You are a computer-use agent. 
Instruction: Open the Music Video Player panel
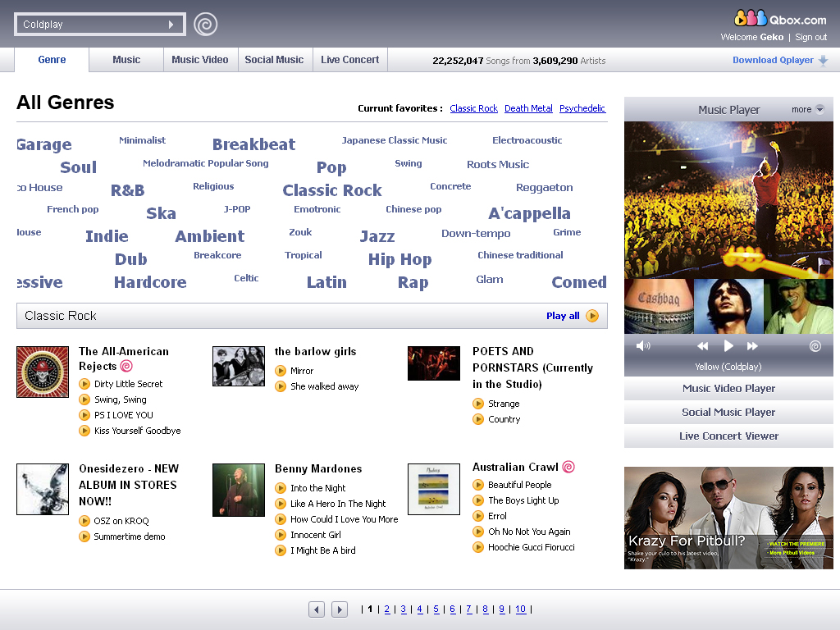pyautogui.click(x=728, y=388)
